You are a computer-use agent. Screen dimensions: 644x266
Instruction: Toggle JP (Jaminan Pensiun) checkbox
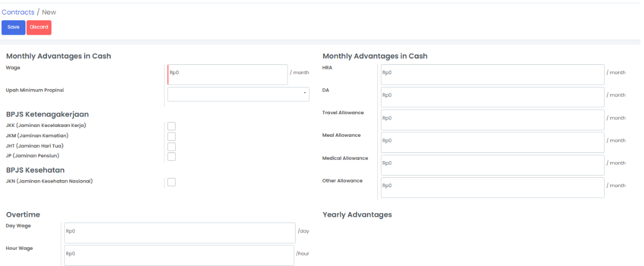(172, 156)
